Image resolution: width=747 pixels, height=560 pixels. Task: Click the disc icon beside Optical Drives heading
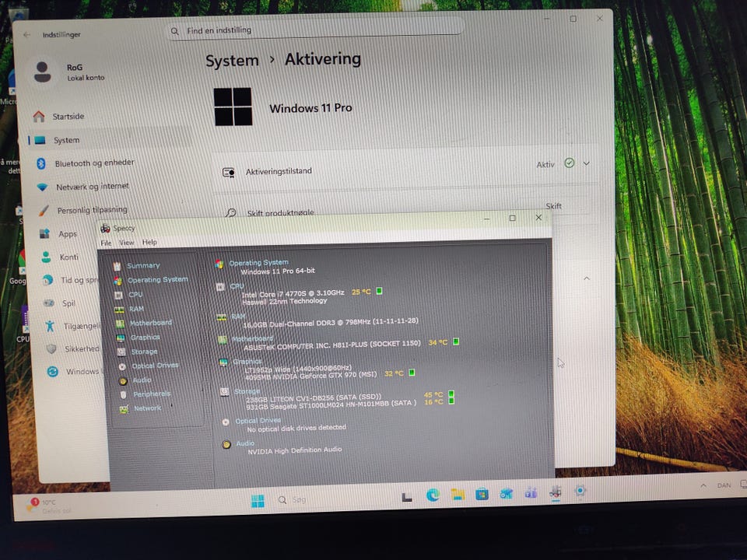pyautogui.click(x=226, y=422)
